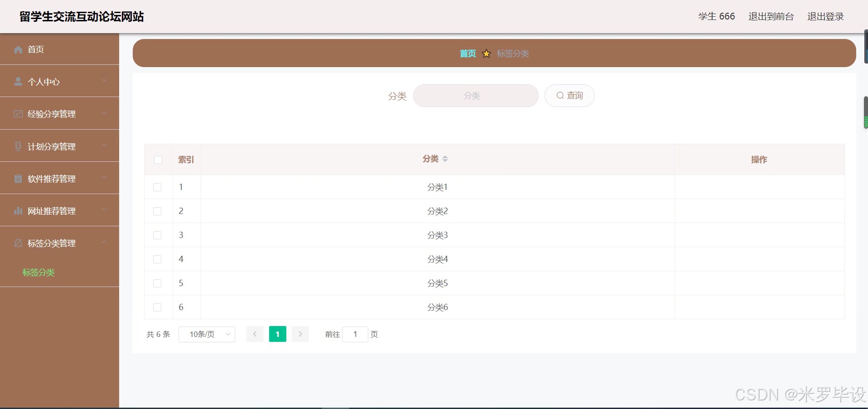Check the row for 分类1
The image size is (868, 409).
click(x=157, y=187)
